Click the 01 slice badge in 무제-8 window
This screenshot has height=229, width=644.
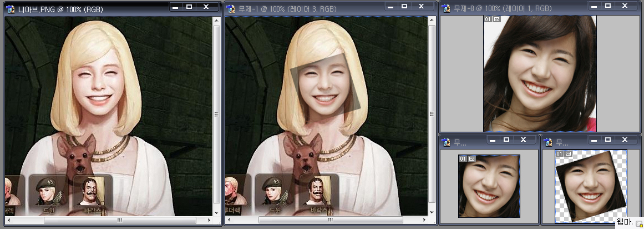pos(488,19)
